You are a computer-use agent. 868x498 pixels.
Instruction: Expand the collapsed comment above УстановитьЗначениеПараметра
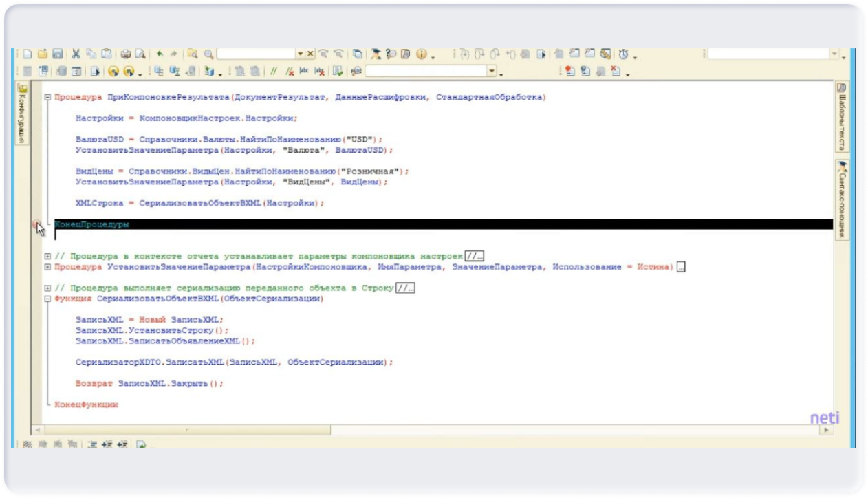[47, 257]
